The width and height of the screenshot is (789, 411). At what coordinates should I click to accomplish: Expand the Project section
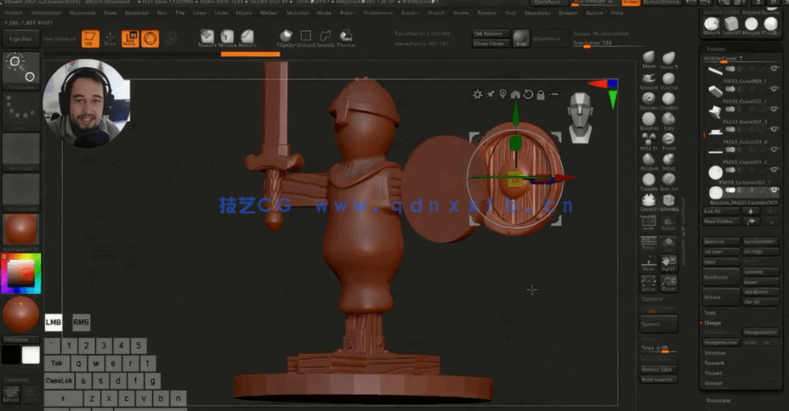pos(714,373)
